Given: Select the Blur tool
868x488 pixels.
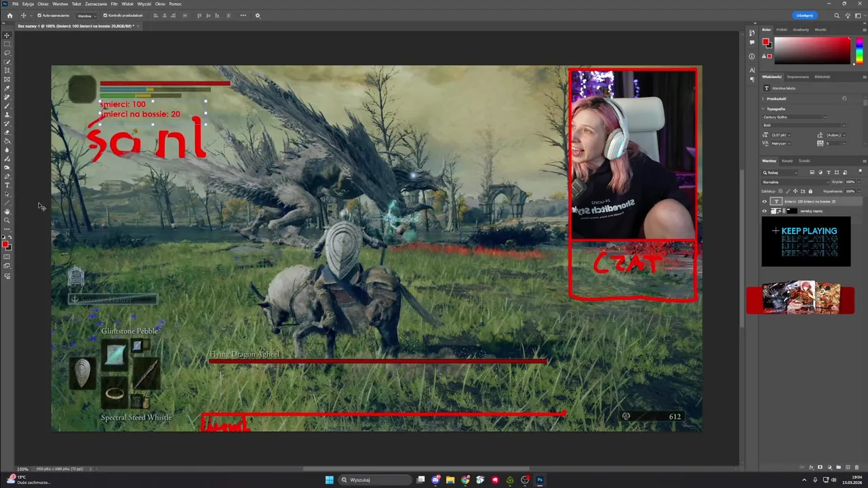Looking at the screenshot, I should coord(7,150).
